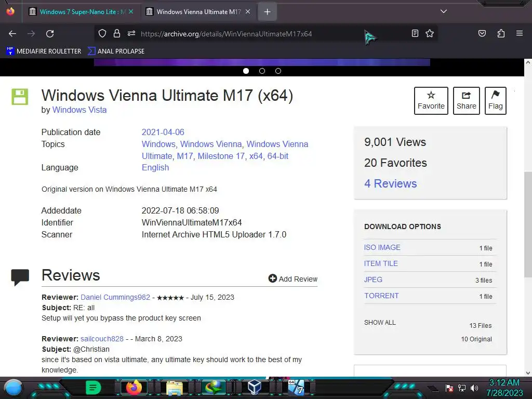Image resolution: width=532 pixels, height=399 pixels.
Task: Select the third carousel dot
Action: (x=278, y=71)
